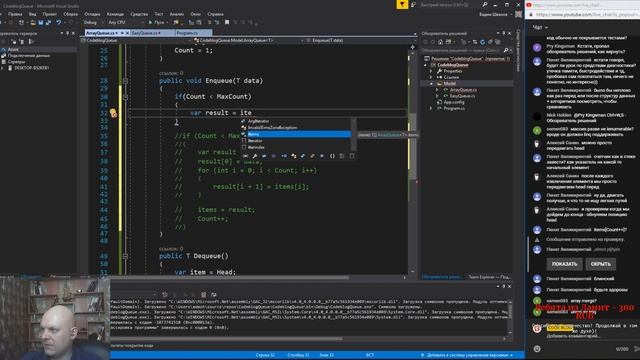640x360 pixels.
Task: Click connect icon in Server Explorer toolbar
Action: point(22,41)
